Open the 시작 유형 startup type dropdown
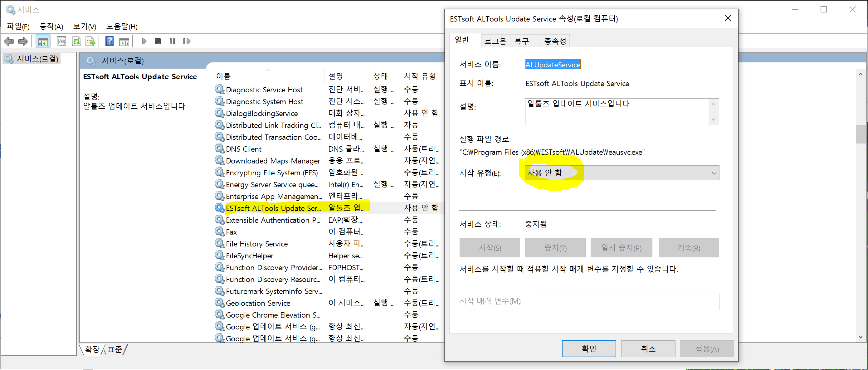The image size is (868, 370). click(x=622, y=173)
